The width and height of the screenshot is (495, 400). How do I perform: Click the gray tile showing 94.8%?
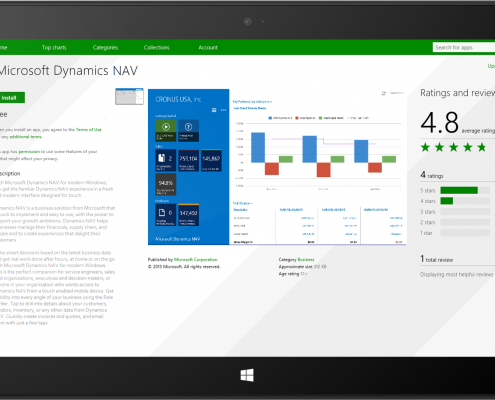pos(166,184)
